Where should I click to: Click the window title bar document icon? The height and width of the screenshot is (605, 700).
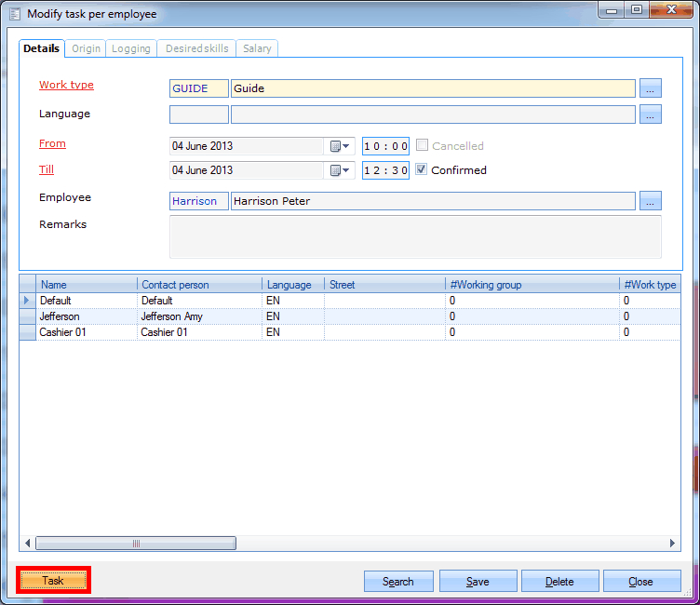click(15, 14)
